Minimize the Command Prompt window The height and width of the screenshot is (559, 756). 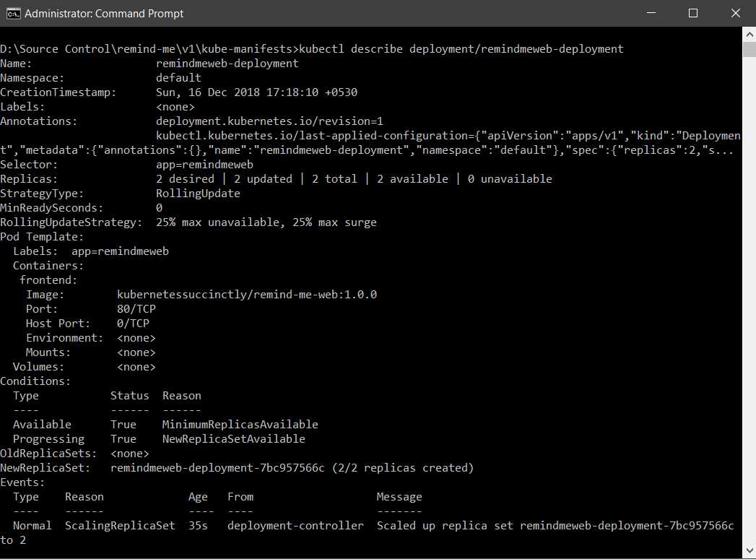(651, 13)
